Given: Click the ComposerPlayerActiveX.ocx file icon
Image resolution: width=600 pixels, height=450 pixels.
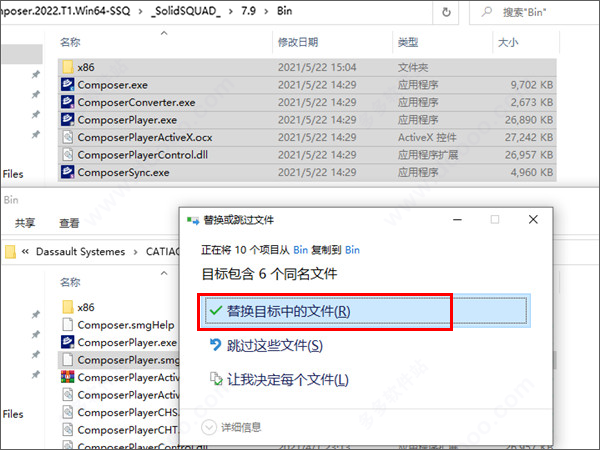Looking at the screenshot, I should click(x=68, y=137).
